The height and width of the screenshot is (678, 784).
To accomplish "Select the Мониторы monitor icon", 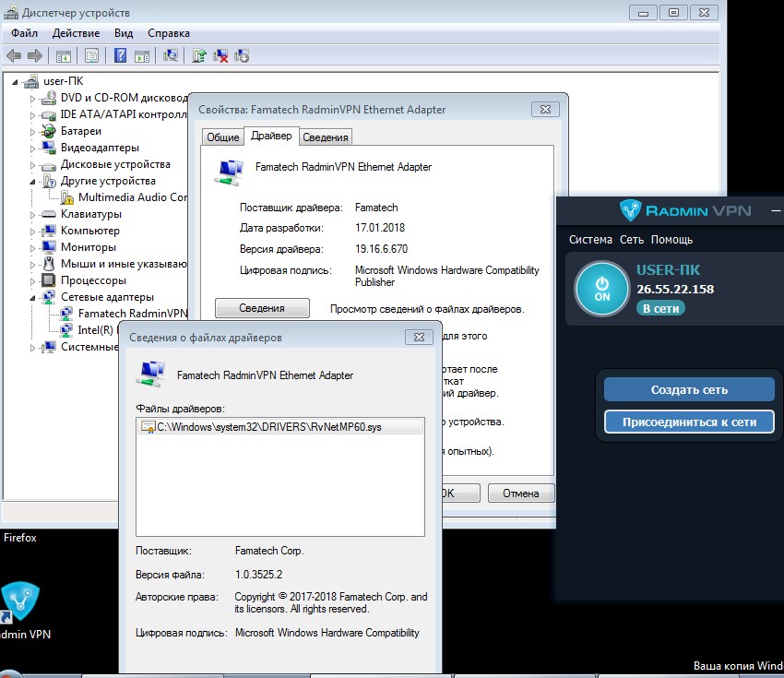I will tap(49, 247).
